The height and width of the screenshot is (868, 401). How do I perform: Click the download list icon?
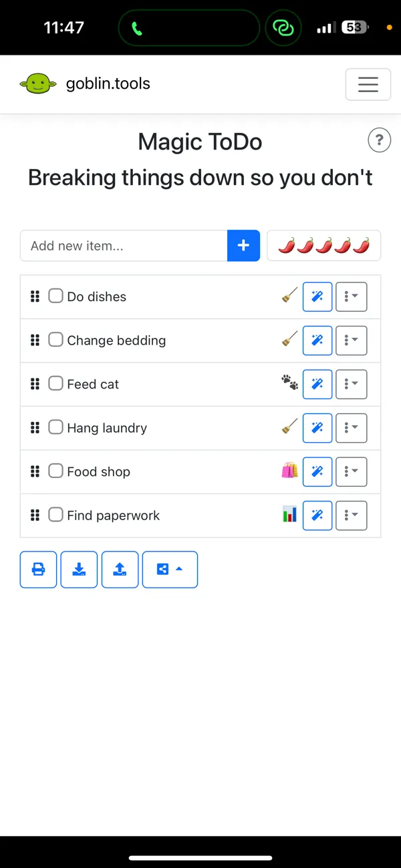pyautogui.click(x=80, y=570)
